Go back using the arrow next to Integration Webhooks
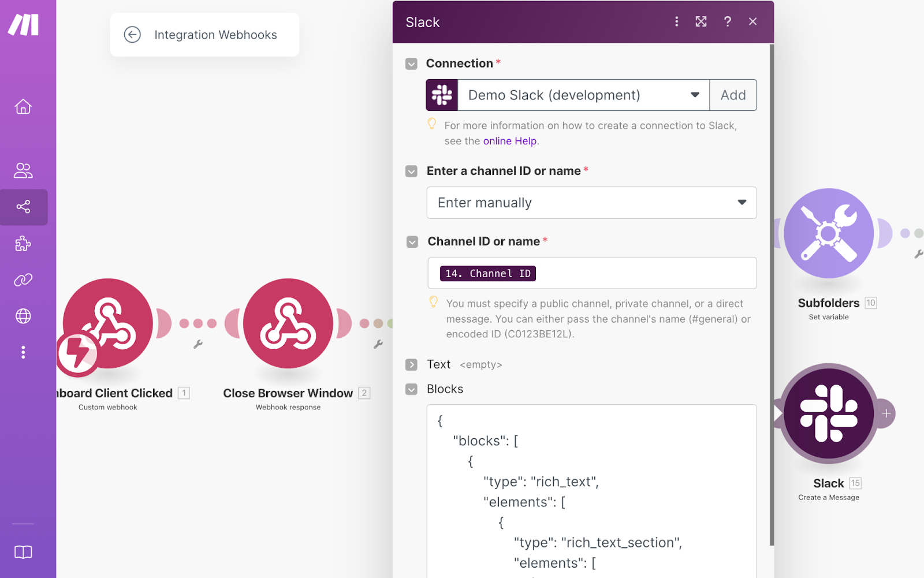 click(x=132, y=35)
